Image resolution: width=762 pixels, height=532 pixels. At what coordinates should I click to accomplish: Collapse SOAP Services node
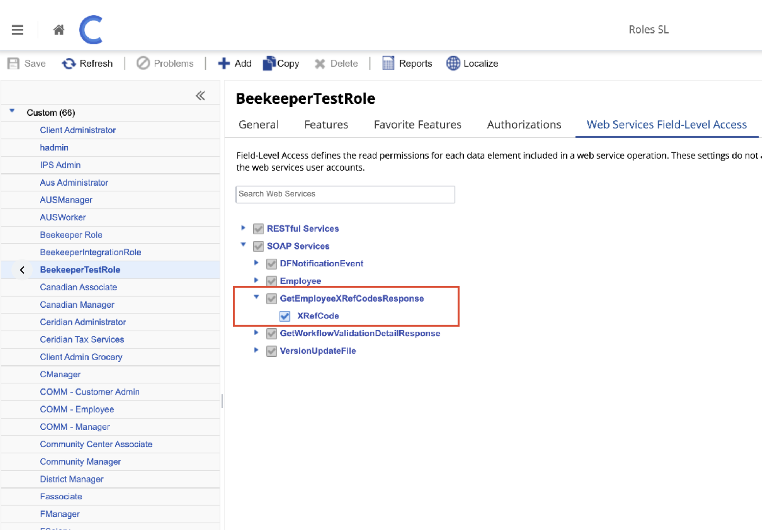243,245
